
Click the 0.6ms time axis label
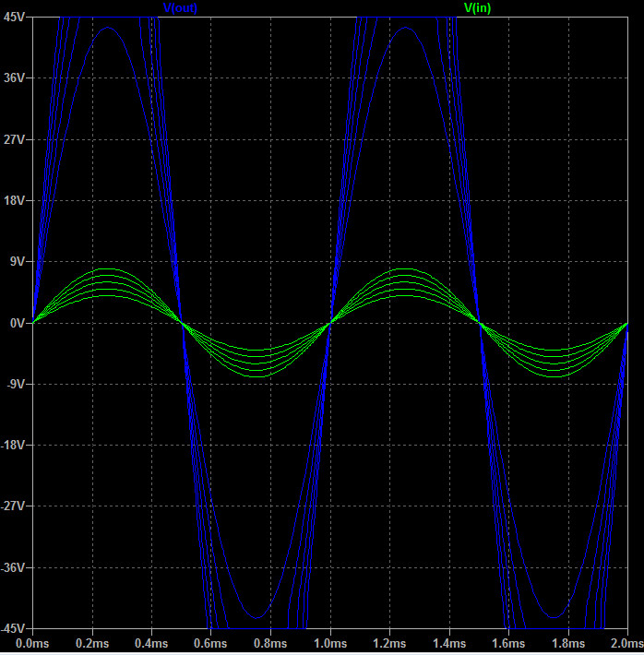210,643
